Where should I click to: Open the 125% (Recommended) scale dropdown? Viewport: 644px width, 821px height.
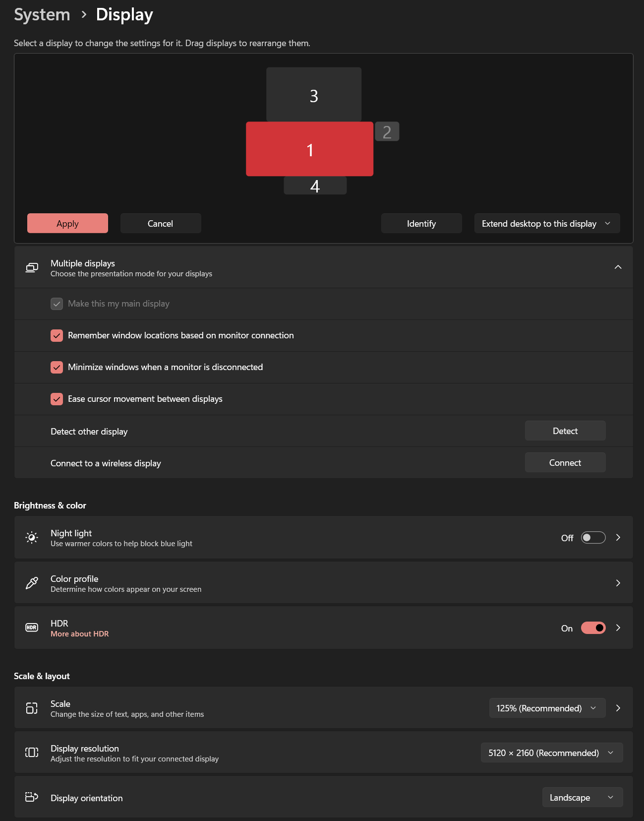pyautogui.click(x=547, y=708)
